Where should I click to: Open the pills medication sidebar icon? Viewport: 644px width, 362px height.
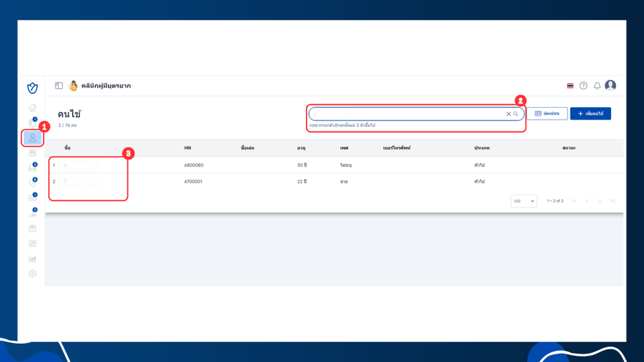pos(32,197)
